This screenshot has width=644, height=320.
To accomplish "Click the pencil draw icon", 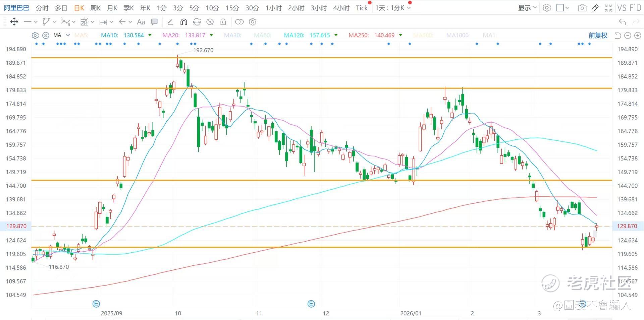I will point(595,8).
